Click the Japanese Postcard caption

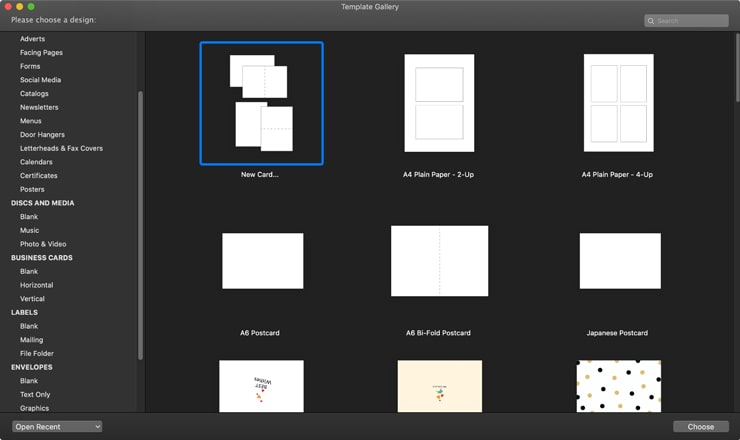coord(617,333)
